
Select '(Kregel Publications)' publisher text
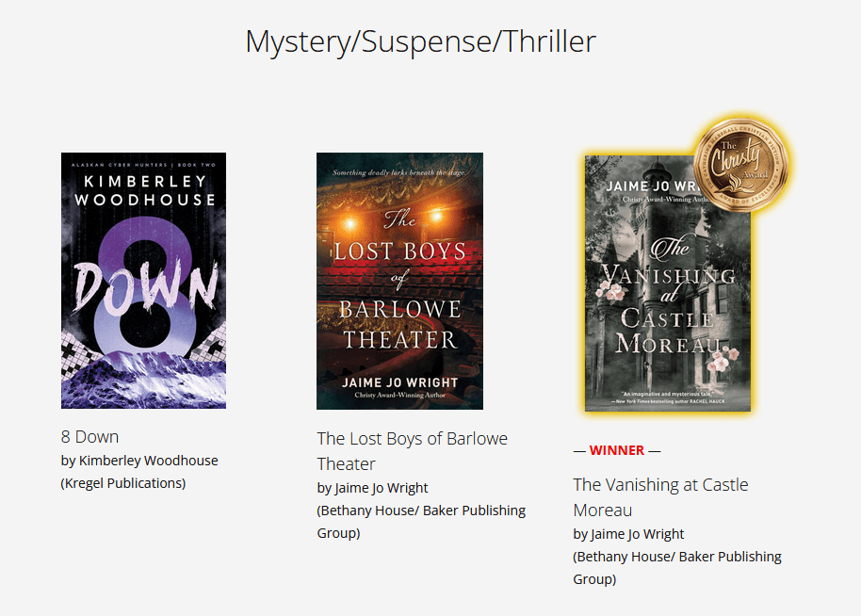pos(123,483)
